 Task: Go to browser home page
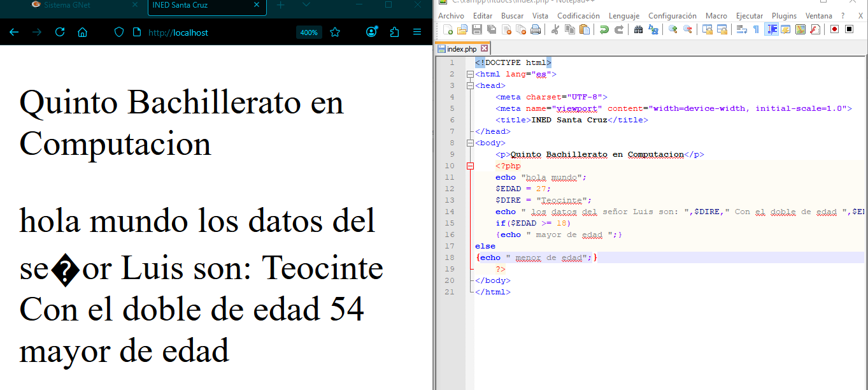[82, 32]
